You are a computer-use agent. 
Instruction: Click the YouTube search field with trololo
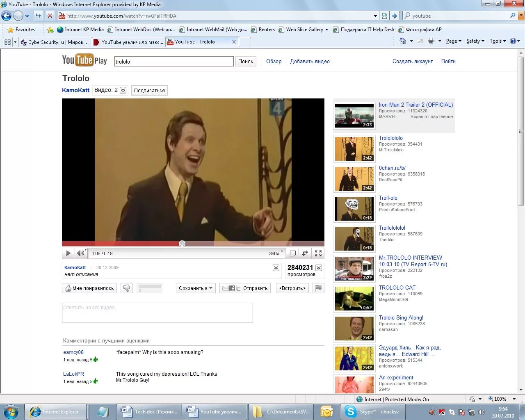[174, 62]
